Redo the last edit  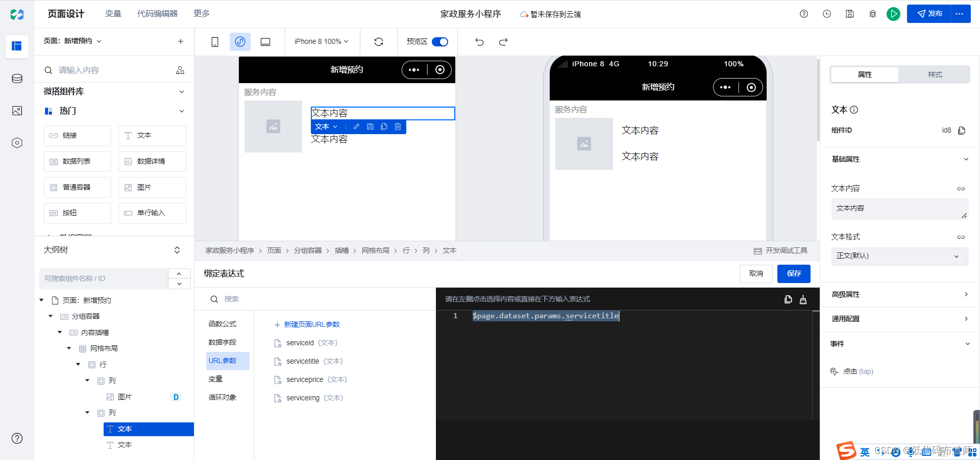[x=503, y=42]
